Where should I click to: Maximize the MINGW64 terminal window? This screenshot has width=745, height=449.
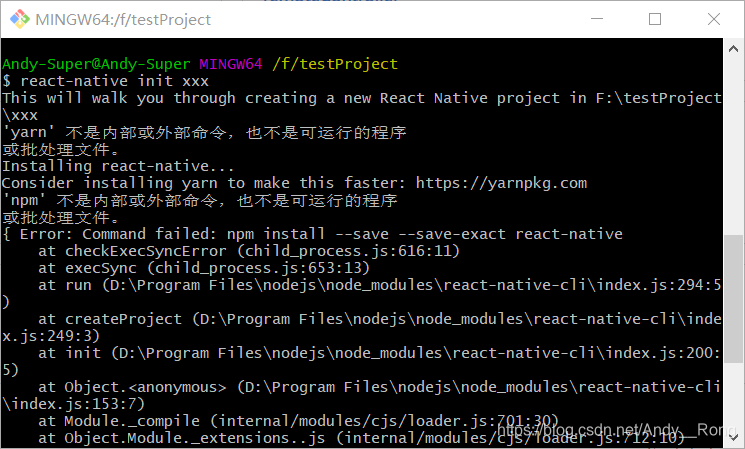(x=655, y=19)
